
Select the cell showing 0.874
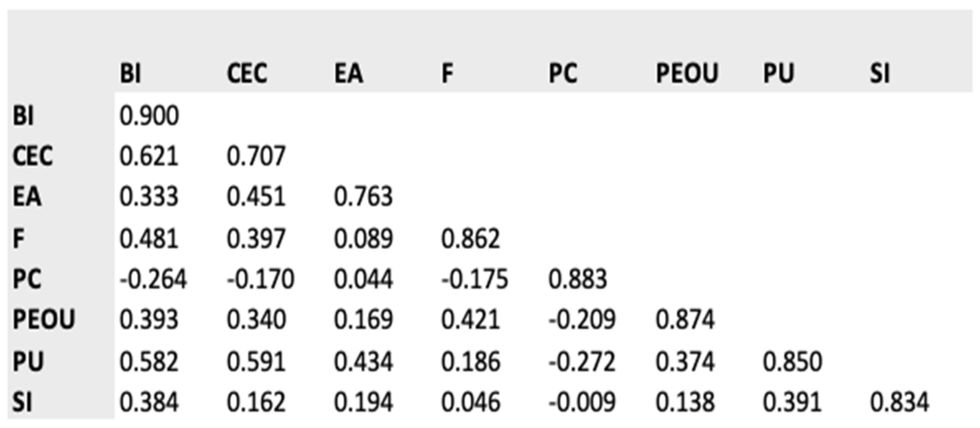(x=685, y=319)
